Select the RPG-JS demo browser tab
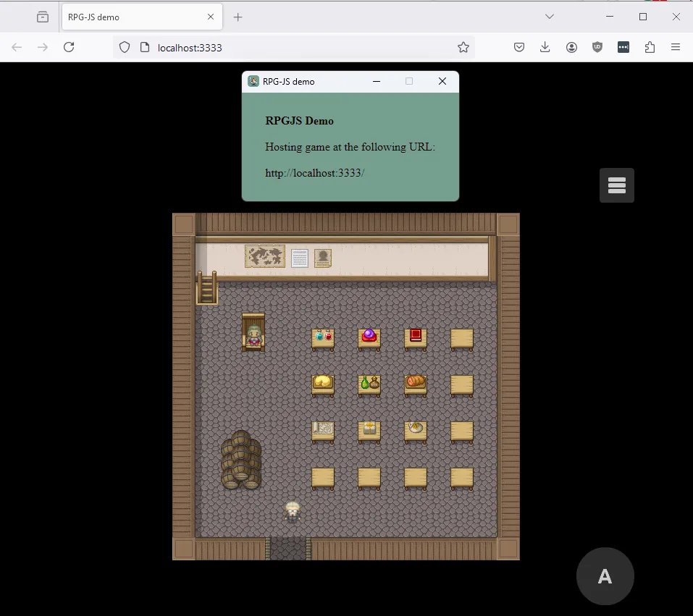693x616 pixels. [142, 17]
